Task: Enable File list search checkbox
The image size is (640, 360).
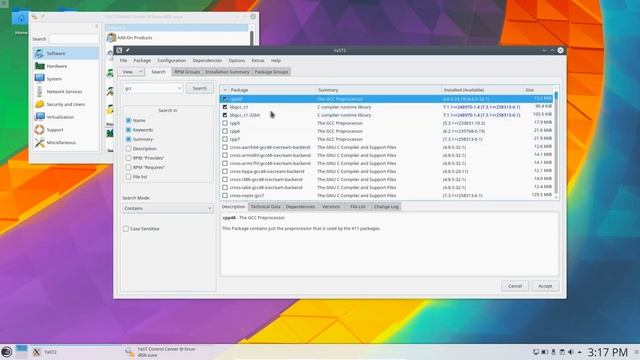Action: 129,177
